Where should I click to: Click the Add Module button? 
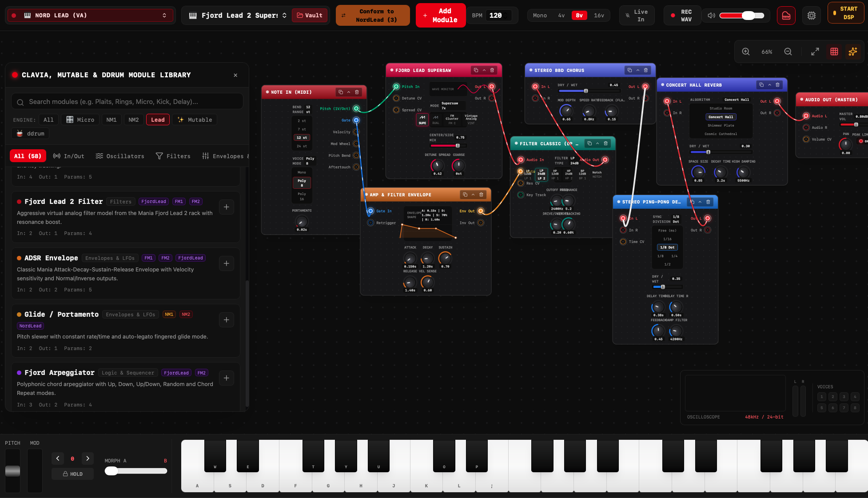click(x=441, y=16)
